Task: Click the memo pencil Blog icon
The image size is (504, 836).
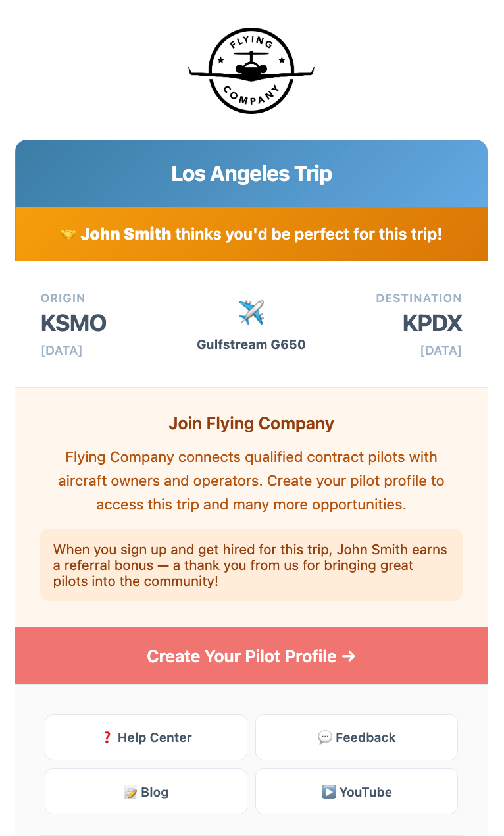Action: point(130,792)
